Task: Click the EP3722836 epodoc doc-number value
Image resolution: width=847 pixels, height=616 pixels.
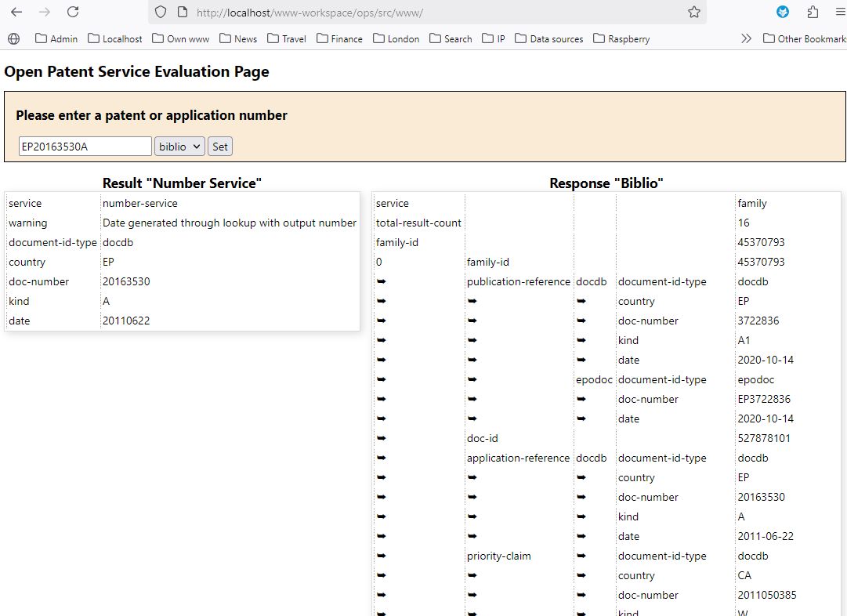Action: click(x=764, y=399)
